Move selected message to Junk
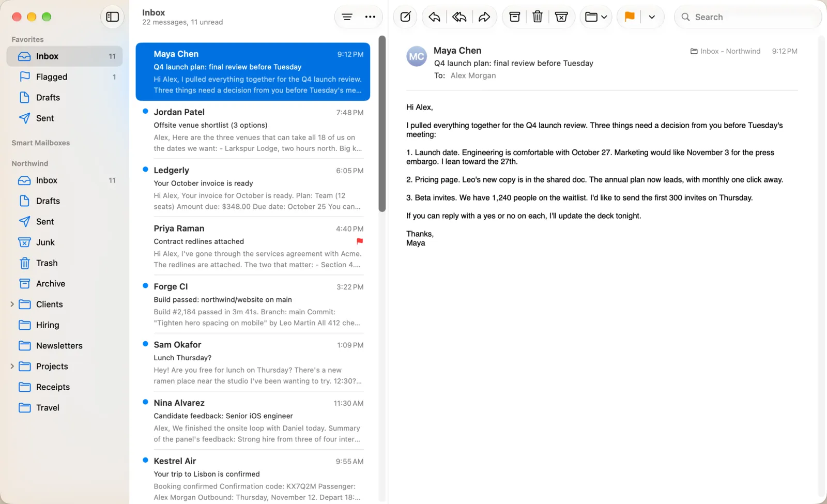827x504 pixels. click(561, 17)
